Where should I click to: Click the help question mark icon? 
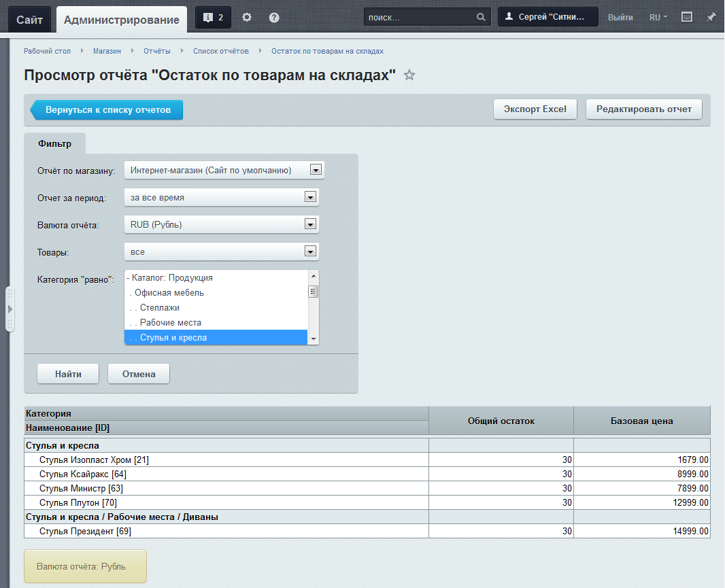click(274, 18)
